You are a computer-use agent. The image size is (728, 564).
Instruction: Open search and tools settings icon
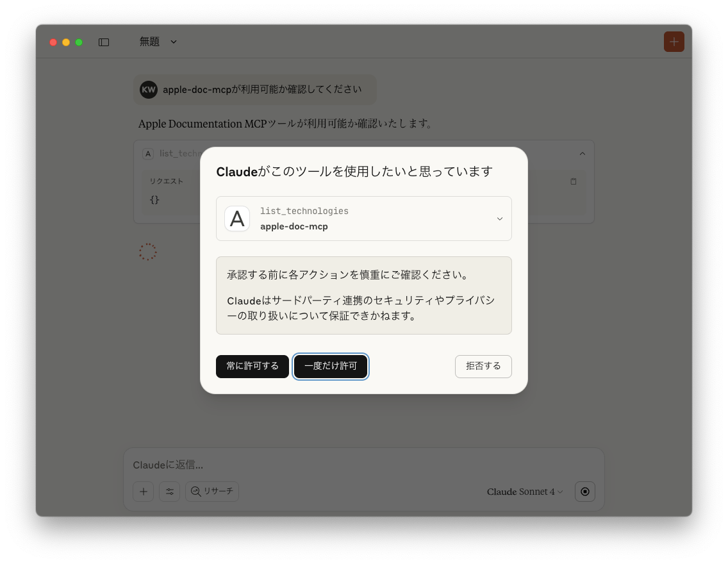pos(169,492)
